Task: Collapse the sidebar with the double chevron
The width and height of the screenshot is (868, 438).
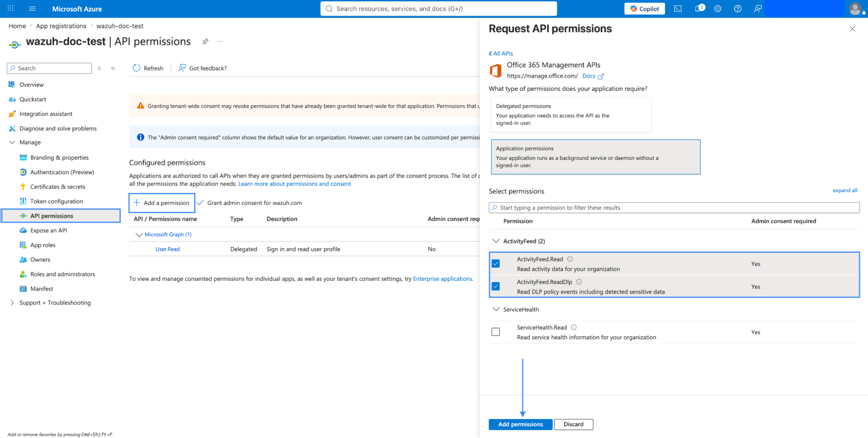Action: 113,68
